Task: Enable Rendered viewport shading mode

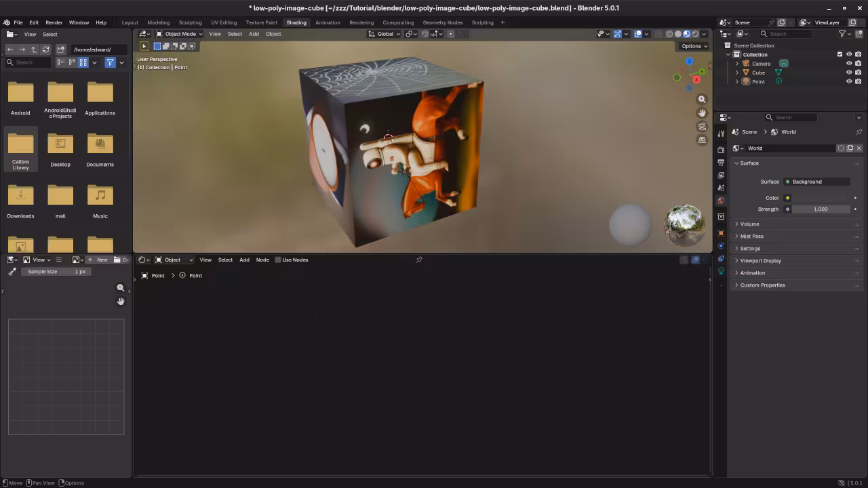Action: click(695, 34)
